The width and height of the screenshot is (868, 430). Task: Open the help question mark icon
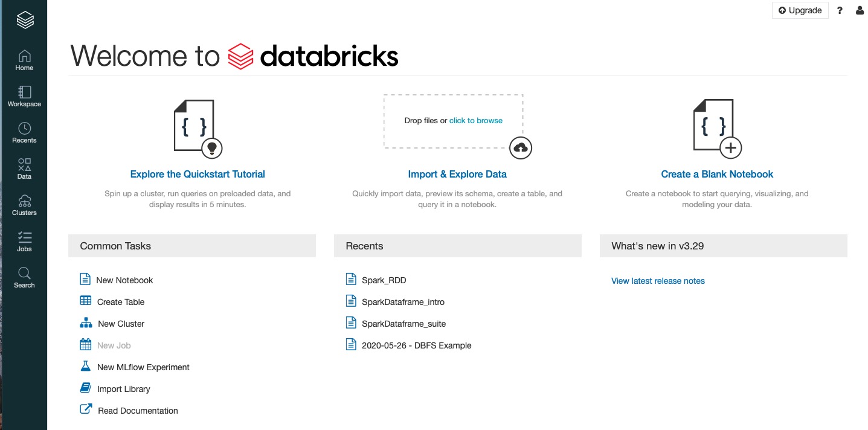(840, 10)
